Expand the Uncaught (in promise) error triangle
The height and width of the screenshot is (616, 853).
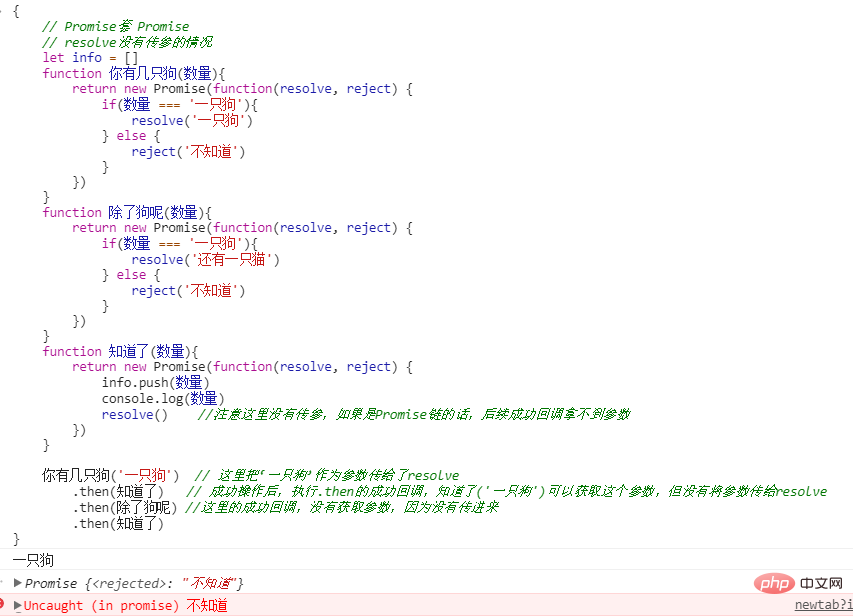point(17,605)
